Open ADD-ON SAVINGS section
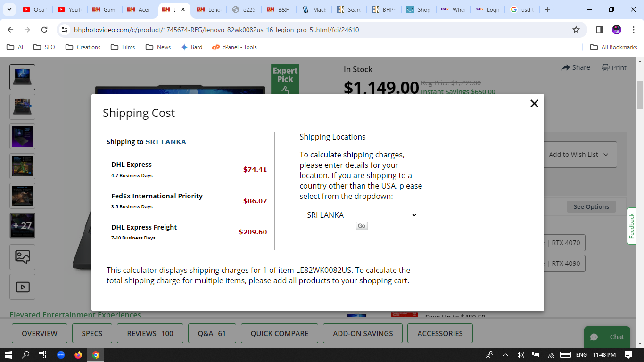Screen dimensions: 644x362 point(363,333)
